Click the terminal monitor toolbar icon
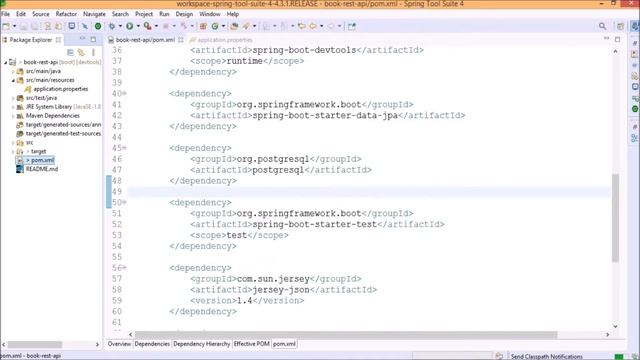640x360 pixels. click(x=71, y=26)
